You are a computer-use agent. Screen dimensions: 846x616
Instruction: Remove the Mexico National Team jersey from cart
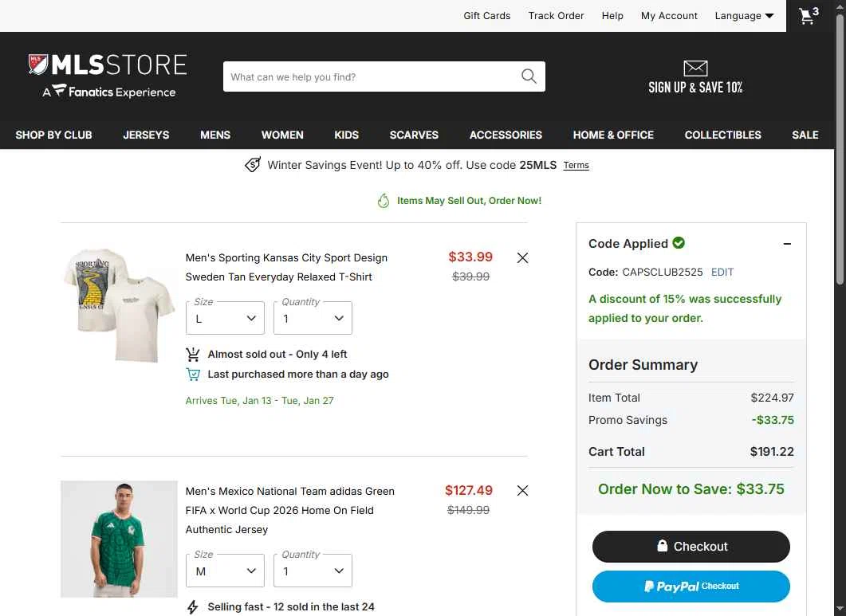[522, 491]
